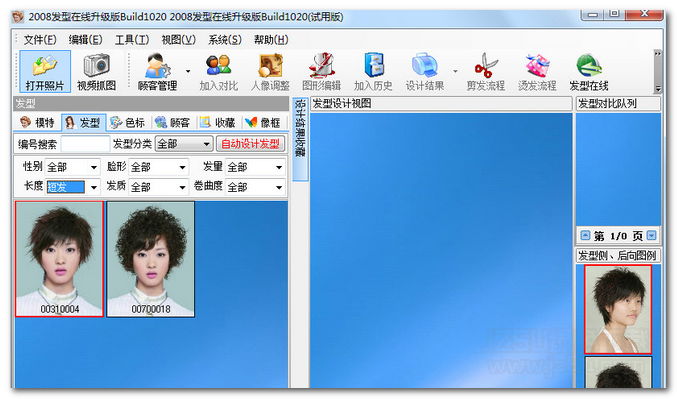Click the 发型侧、后向图例 panel header
Image resolution: width=677 pixels, height=399 pixels.
[618, 256]
